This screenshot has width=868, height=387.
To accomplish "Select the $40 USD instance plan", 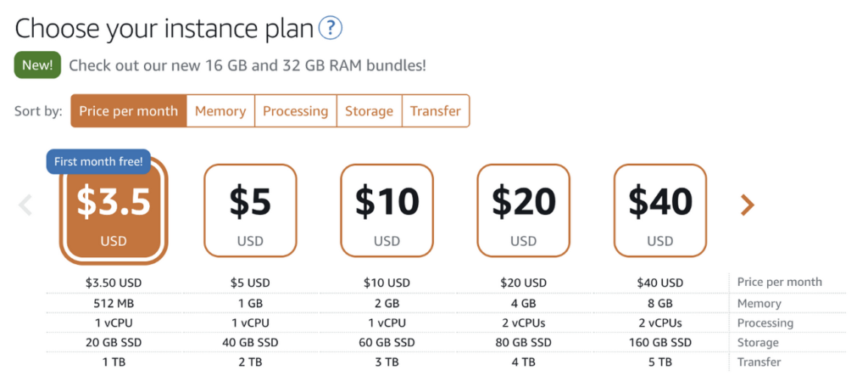I will click(x=659, y=210).
